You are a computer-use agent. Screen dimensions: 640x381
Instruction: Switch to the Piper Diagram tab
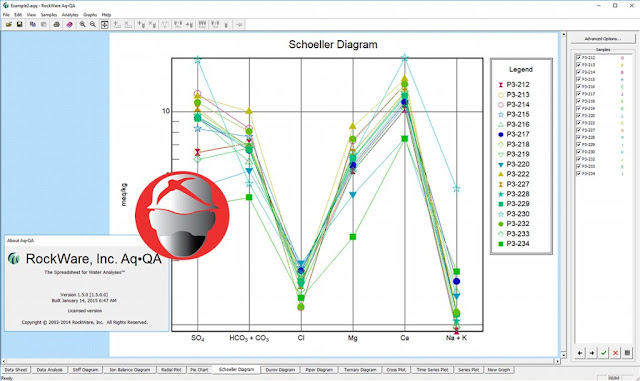pyautogui.click(x=319, y=370)
